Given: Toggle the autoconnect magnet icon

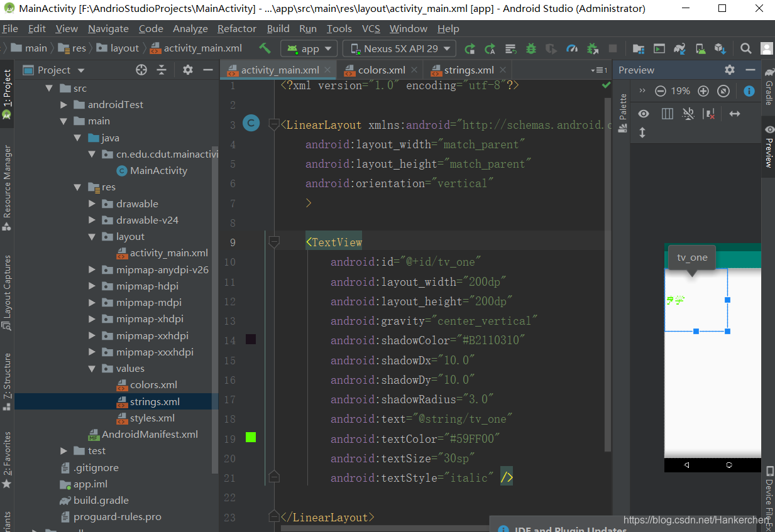Looking at the screenshot, I should point(688,114).
